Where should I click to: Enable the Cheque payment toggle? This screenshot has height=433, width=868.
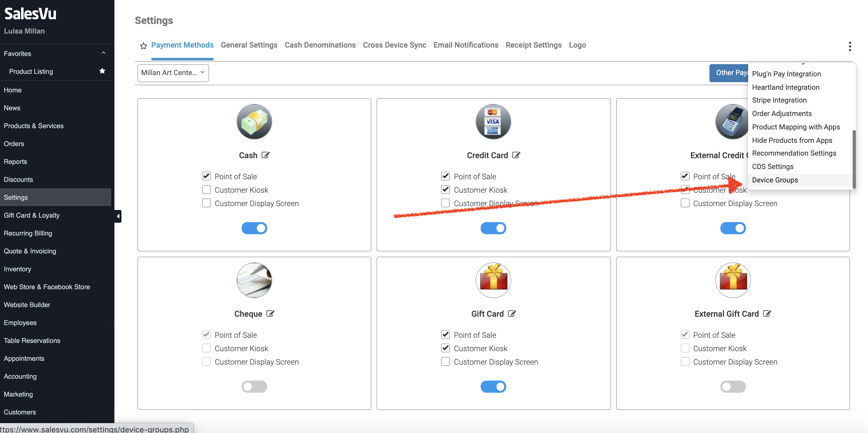tap(254, 386)
